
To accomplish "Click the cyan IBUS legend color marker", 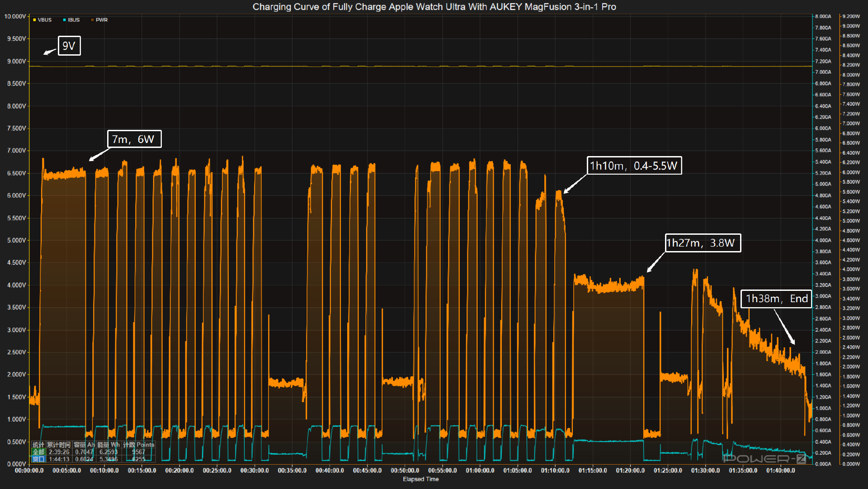I will click(x=65, y=20).
